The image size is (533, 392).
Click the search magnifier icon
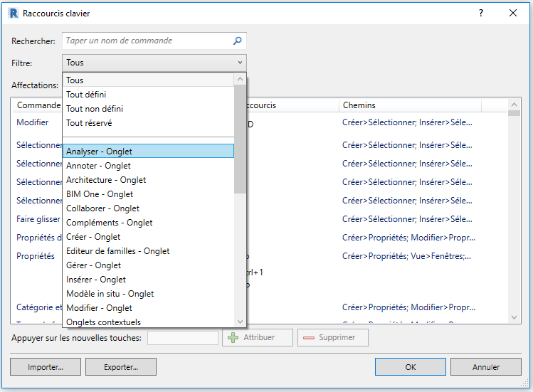pos(238,41)
